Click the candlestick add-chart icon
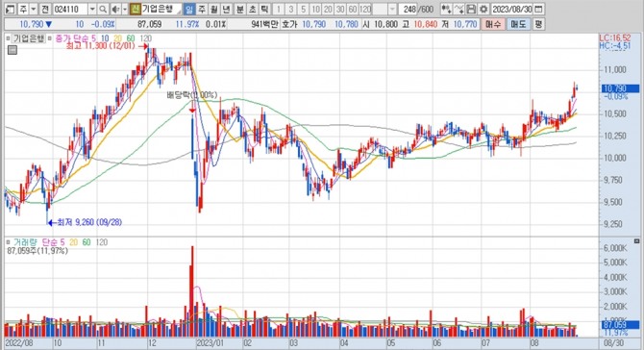 pyautogui.click(x=446, y=9)
